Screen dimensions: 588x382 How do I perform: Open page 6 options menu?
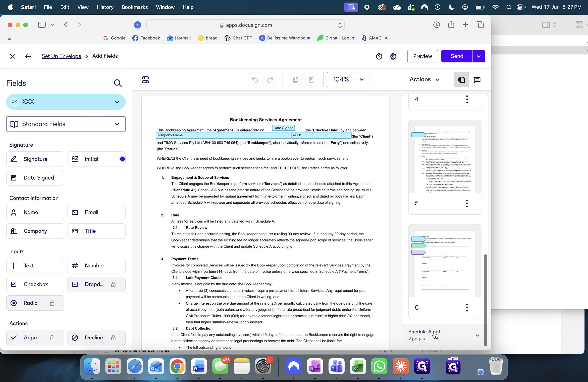[x=467, y=308]
